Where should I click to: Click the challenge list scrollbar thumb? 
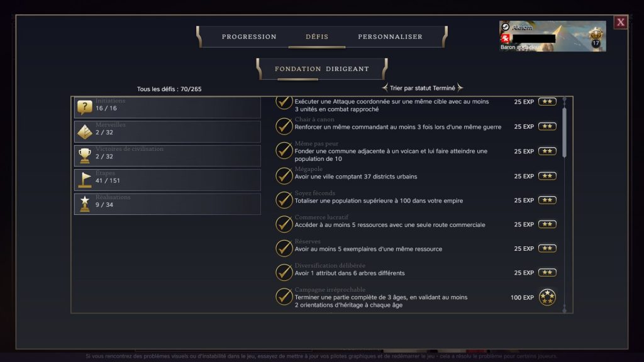(x=564, y=132)
